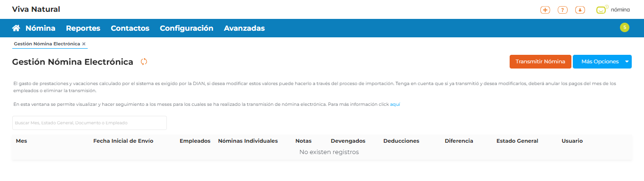Click the home icon in navigation bar
Viewport: 644px width, 181px height.
click(16, 28)
